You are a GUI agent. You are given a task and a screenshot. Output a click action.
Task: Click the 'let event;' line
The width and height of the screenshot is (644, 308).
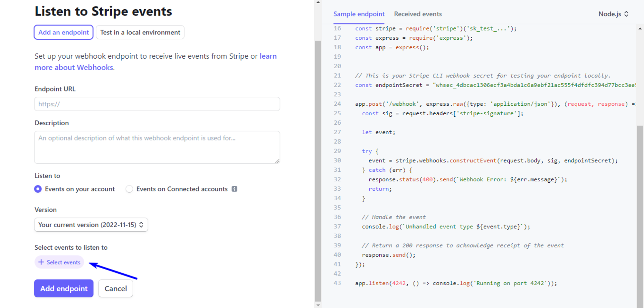(x=378, y=132)
